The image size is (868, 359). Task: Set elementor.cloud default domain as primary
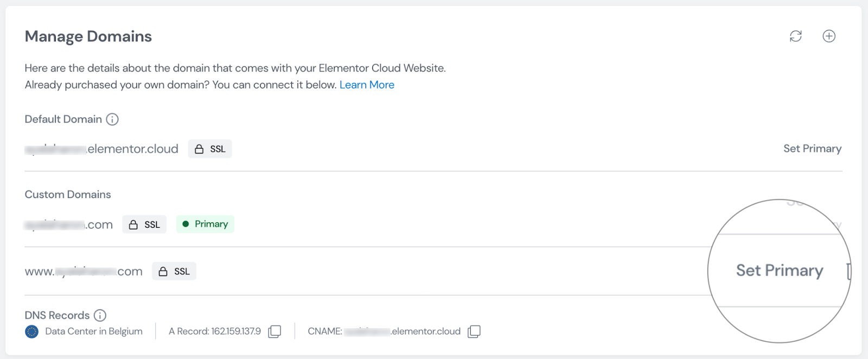point(812,149)
